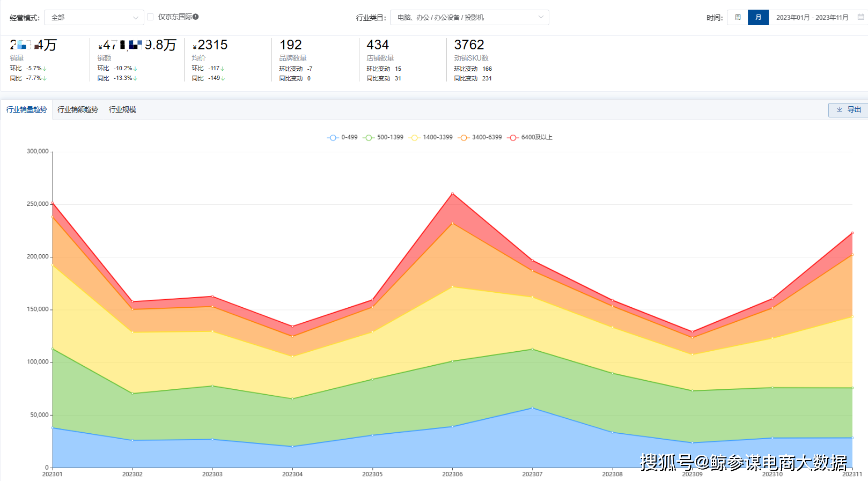Toggle the 500-1399 legend series
This screenshot has width=868, height=481.
(x=383, y=137)
